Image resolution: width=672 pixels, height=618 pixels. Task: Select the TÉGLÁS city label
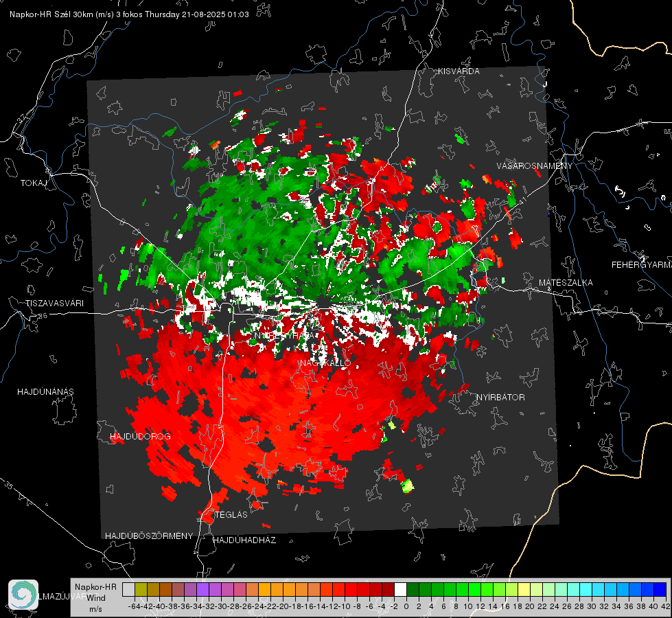tap(231, 515)
